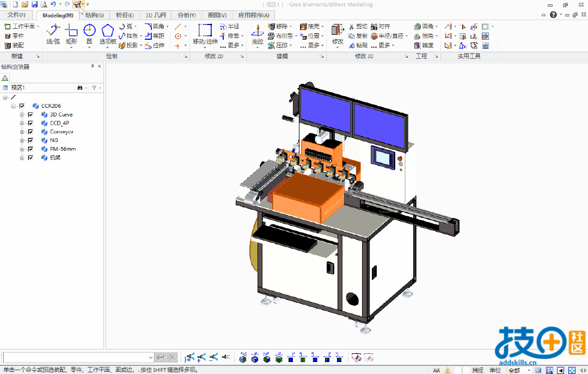Switch to the 3D 几何 ribbon tab
The height and width of the screenshot is (374, 588).
pos(156,15)
